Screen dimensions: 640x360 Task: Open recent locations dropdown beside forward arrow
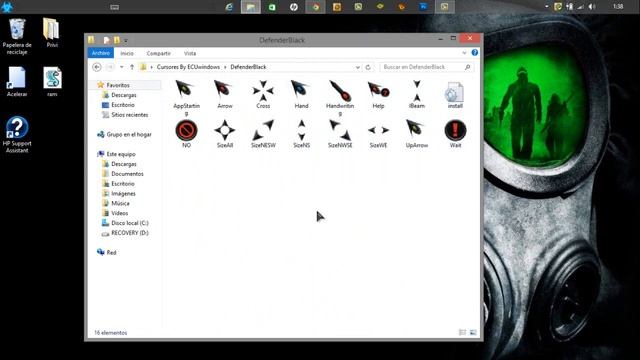122,67
